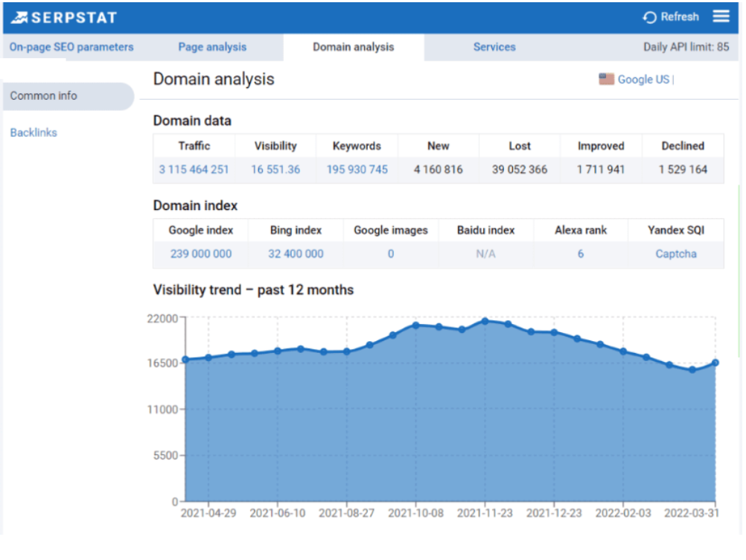The image size is (746, 560).
Task: Open the Visibility score link
Action: pos(275,170)
